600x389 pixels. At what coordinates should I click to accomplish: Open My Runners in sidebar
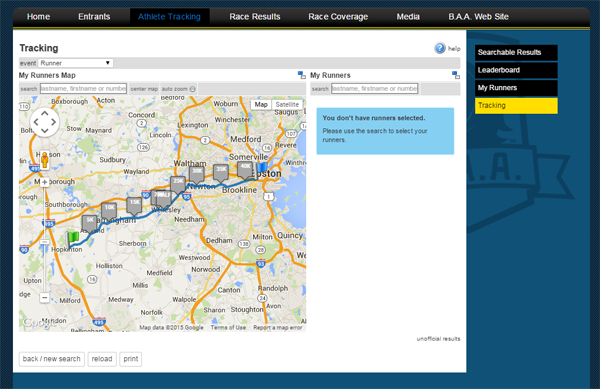tap(516, 88)
